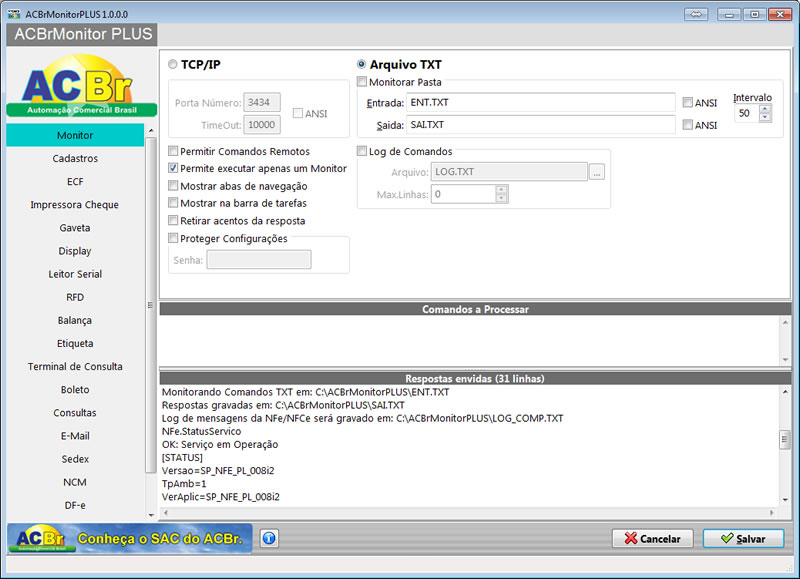Open the Leitor Serial section

tap(75, 274)
